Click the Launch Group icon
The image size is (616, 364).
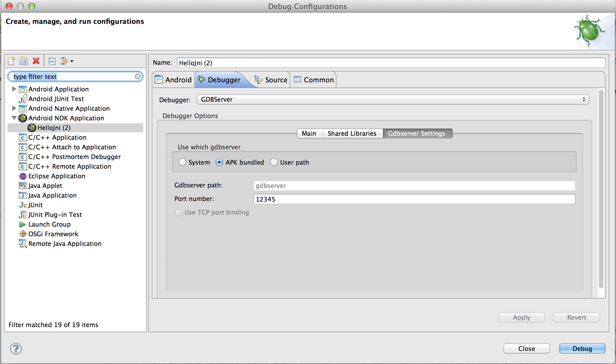pos(22,224)
